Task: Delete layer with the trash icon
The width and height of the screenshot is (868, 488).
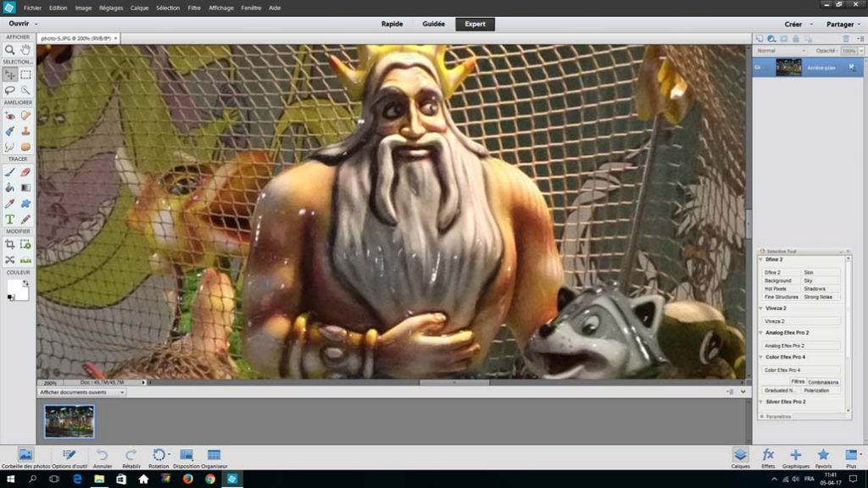Action: pyautogui.click(x=846, y=39)
